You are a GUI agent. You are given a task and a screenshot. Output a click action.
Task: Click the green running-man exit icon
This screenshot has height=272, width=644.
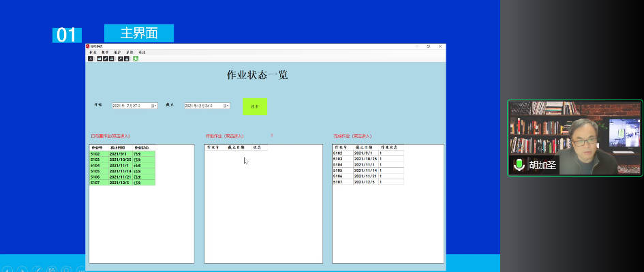[x=136, y=59]
